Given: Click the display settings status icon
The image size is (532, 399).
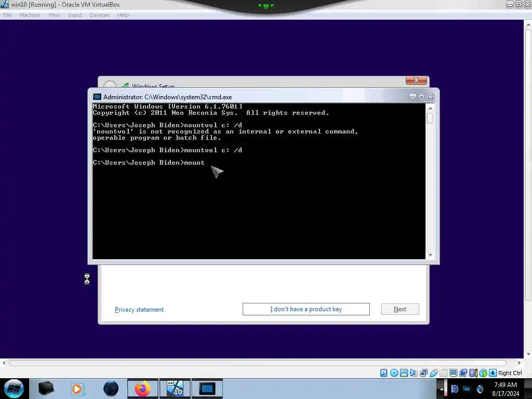Looking at the screenshot, I should (453, 373).
